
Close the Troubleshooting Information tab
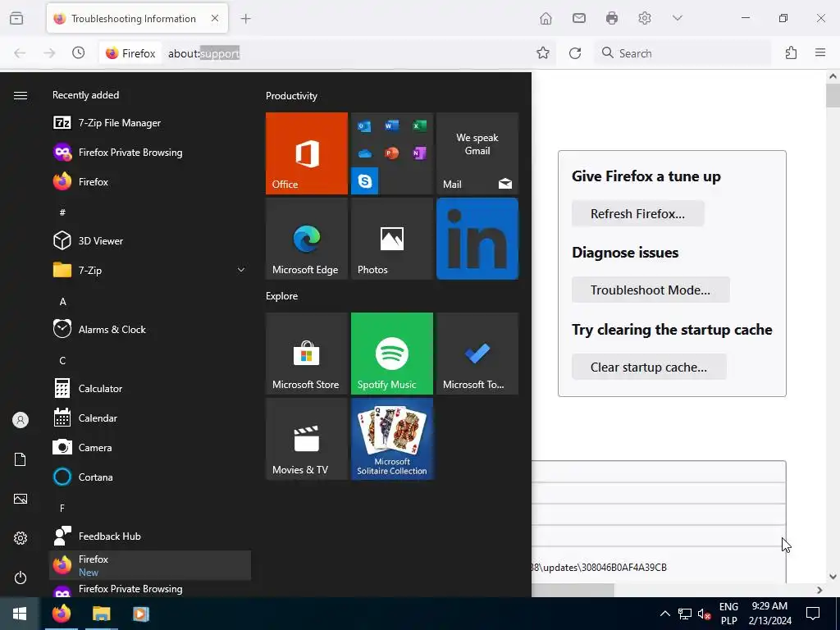click(215, 18)
